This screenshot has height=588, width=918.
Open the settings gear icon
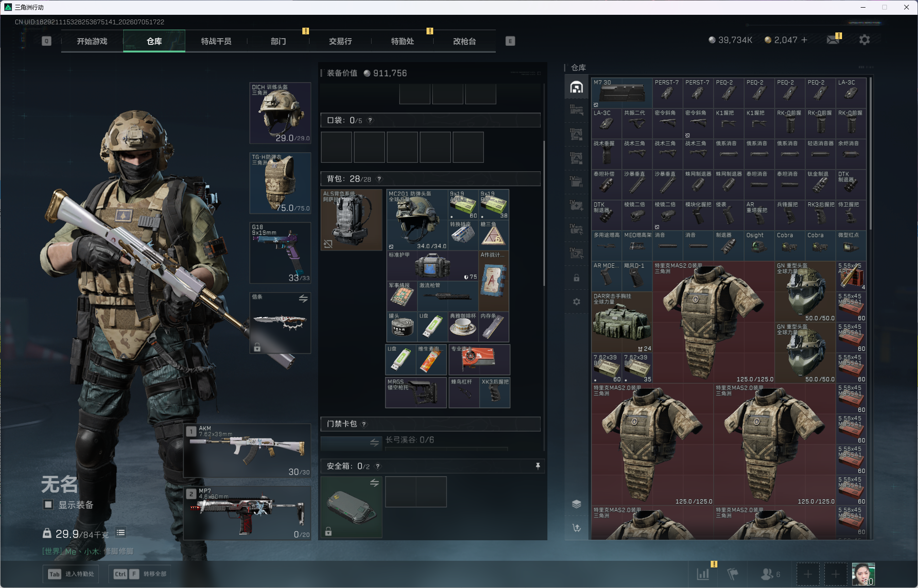(x=864, y=40)
